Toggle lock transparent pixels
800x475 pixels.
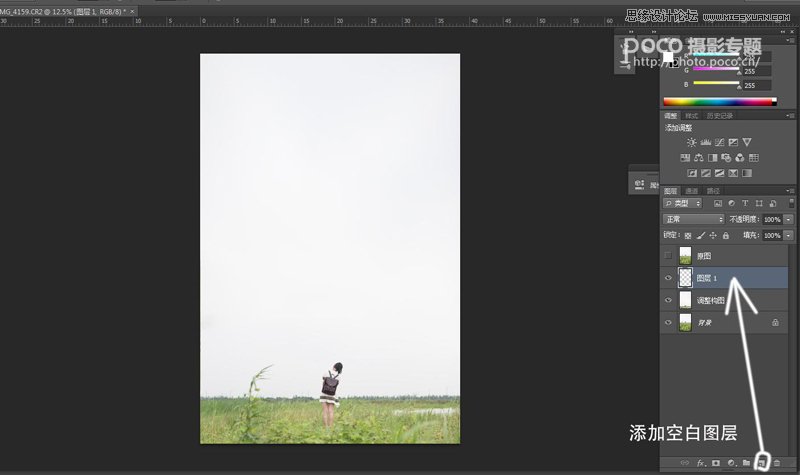click(688, 235)
